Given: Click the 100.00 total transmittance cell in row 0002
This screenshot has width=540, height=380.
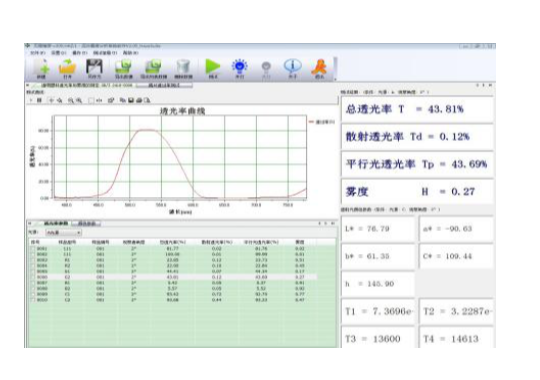Looking at the screenshot, I should point(173,254).
